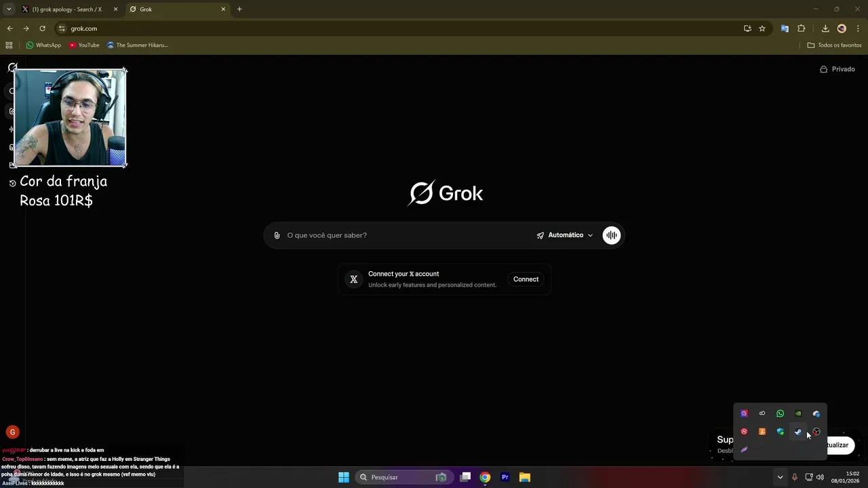View site information for grok.com
The width and height of the screenshot is (868, 488).
(x=62, y=28)
